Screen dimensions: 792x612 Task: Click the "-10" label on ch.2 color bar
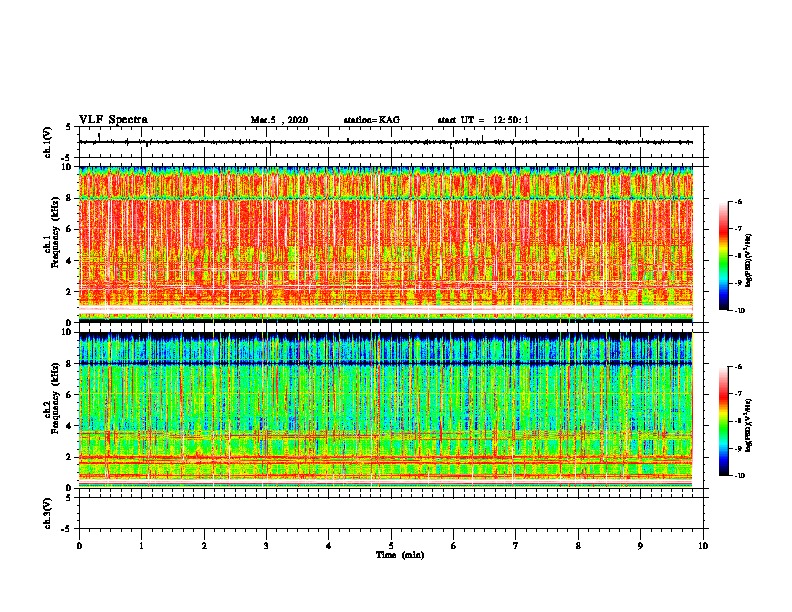click(739, 476)
